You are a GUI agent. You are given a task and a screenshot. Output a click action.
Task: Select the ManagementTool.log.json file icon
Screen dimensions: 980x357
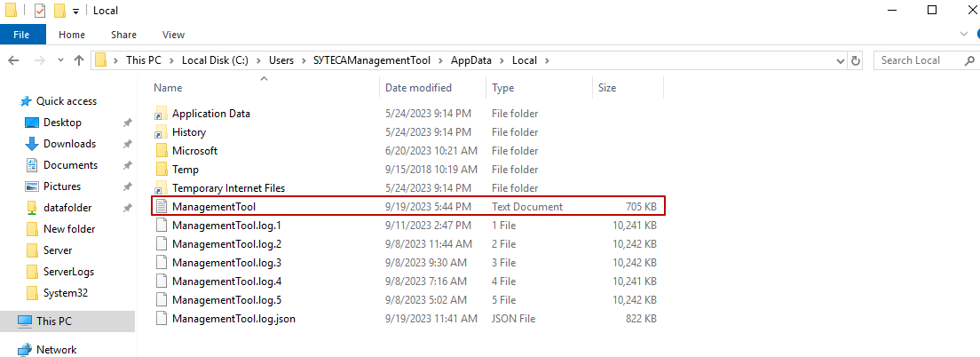click(161, 318)
